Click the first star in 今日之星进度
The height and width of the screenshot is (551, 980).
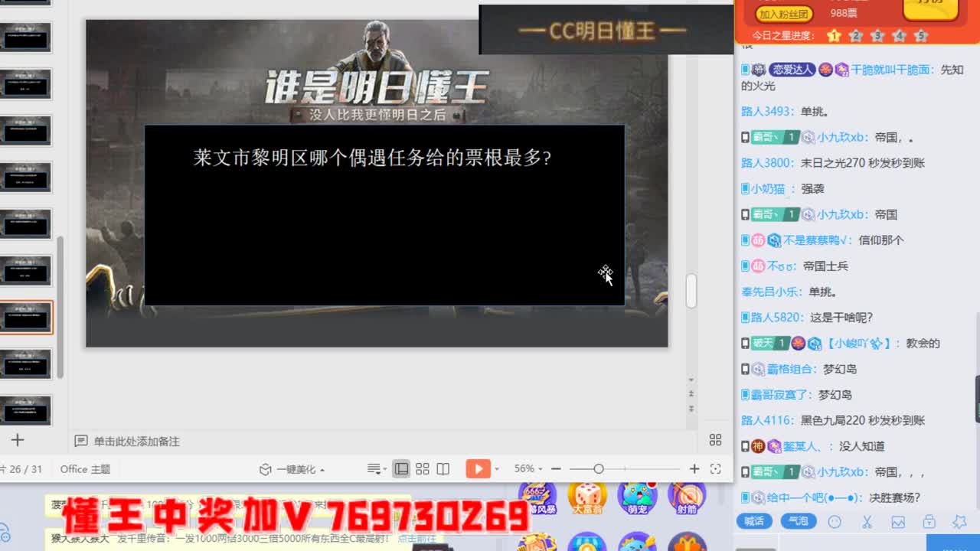click(834, 35)
